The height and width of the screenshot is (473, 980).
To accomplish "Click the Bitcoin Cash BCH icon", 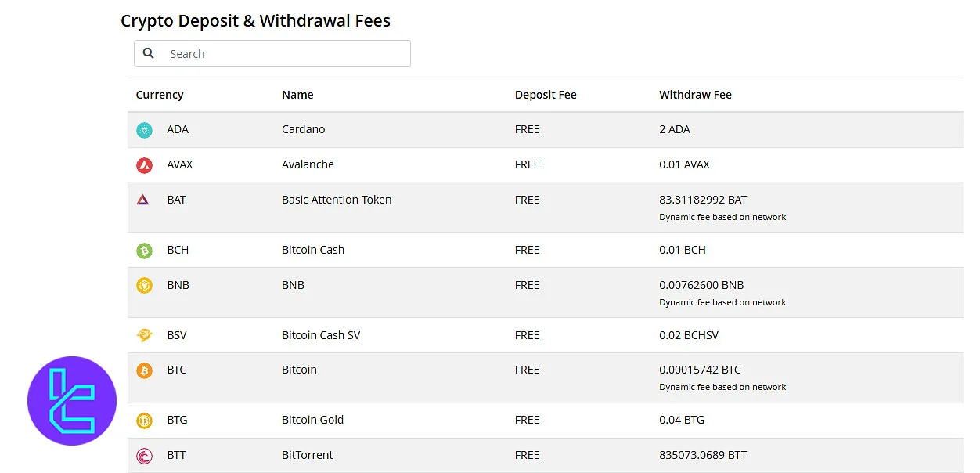I will pos(144,251).
